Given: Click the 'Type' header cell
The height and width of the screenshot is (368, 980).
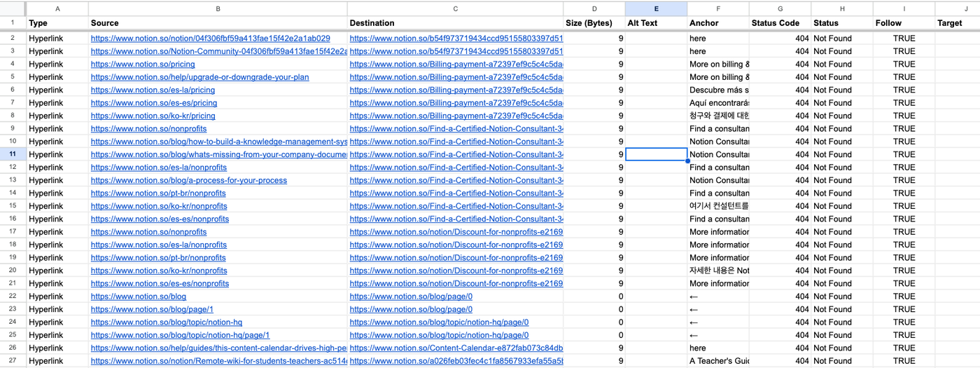Looking at the screenshot, I should point(57,23).
